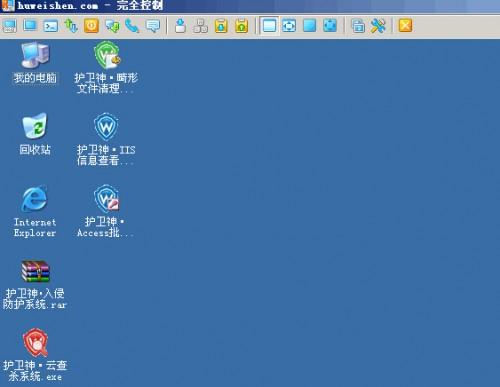
Task: Click the blue download arrow toolbar icon
Action: (x=180, y=26)
